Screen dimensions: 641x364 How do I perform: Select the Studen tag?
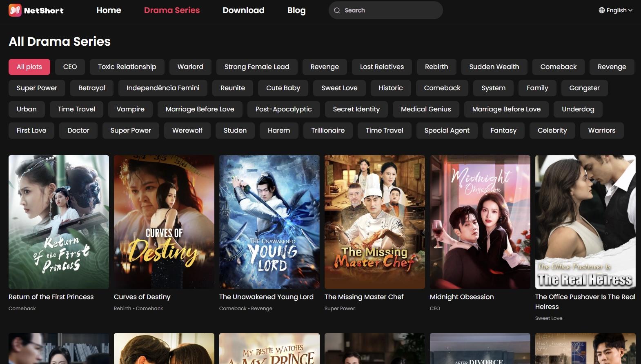click(x=235, y=131)
